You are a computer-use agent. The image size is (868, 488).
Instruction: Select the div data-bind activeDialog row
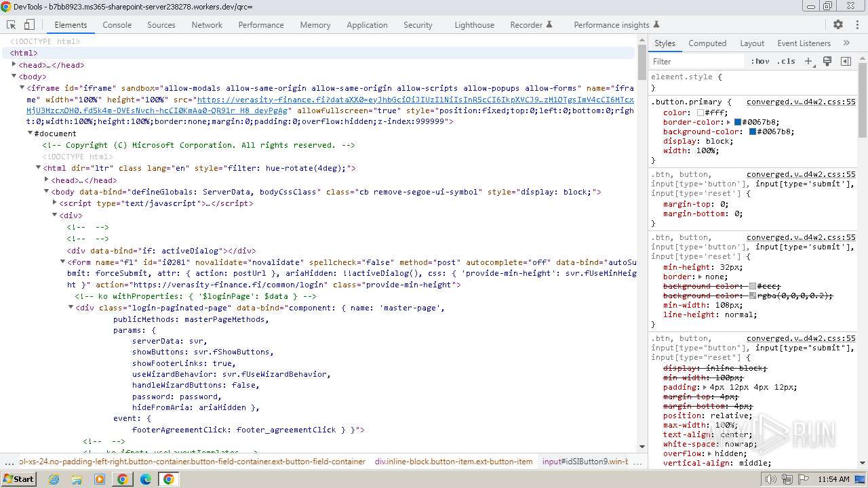(161, 250)
